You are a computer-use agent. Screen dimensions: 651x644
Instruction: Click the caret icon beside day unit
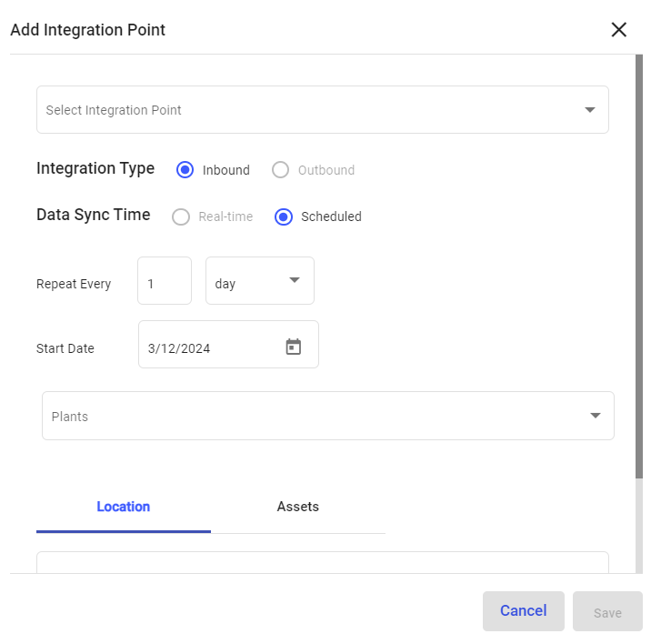(x=294, y=280)
